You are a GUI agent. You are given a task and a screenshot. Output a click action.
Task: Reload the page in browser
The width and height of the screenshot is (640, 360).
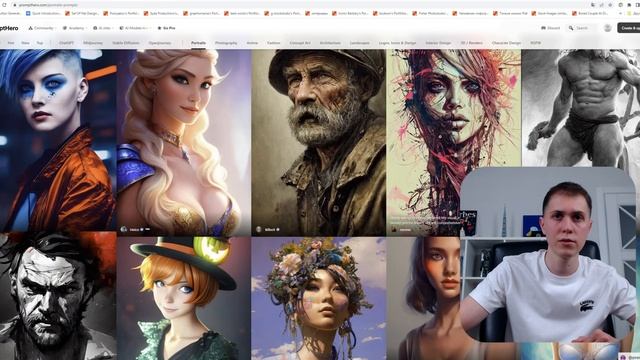pyautogui.click(x=4, y=5)
